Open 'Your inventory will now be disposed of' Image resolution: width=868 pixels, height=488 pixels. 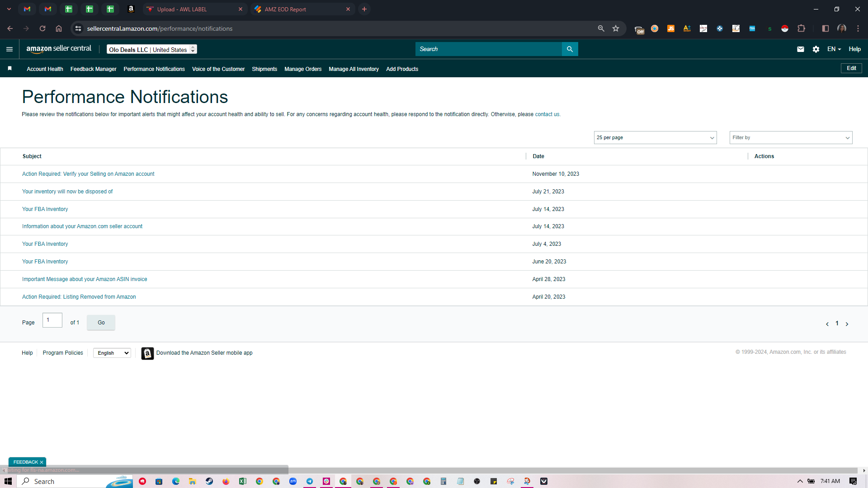tap(67, 192)
